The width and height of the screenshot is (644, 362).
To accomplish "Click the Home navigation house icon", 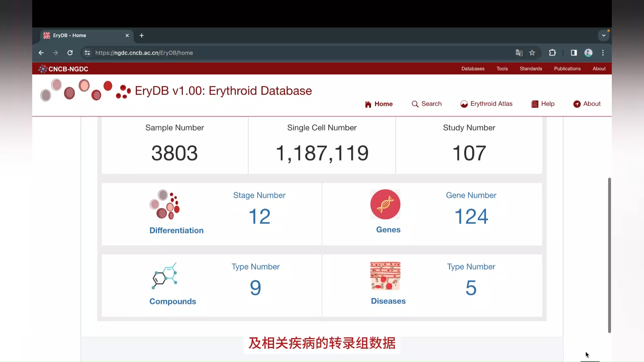I will click(368, 104).
